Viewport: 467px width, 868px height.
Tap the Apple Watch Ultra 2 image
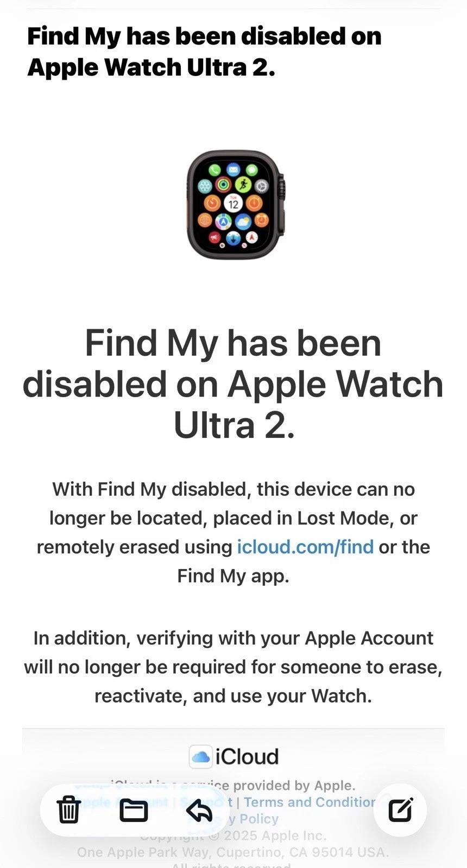tap(235, 205)
